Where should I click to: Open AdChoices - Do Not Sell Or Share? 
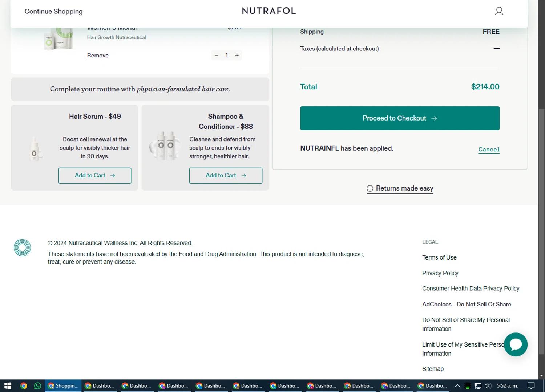pyautogui.click(x=467, y=304)
